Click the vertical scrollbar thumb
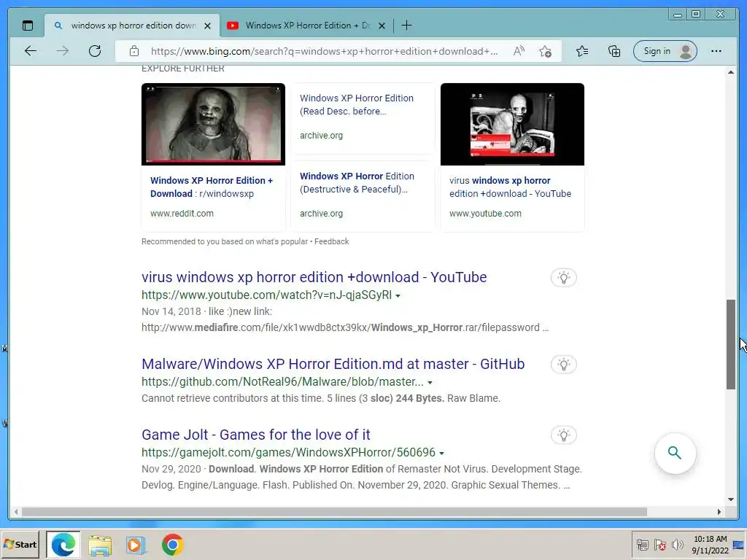The width and height of the screenshot is (747, 560). pyautogui.click(x=731, y=344)
